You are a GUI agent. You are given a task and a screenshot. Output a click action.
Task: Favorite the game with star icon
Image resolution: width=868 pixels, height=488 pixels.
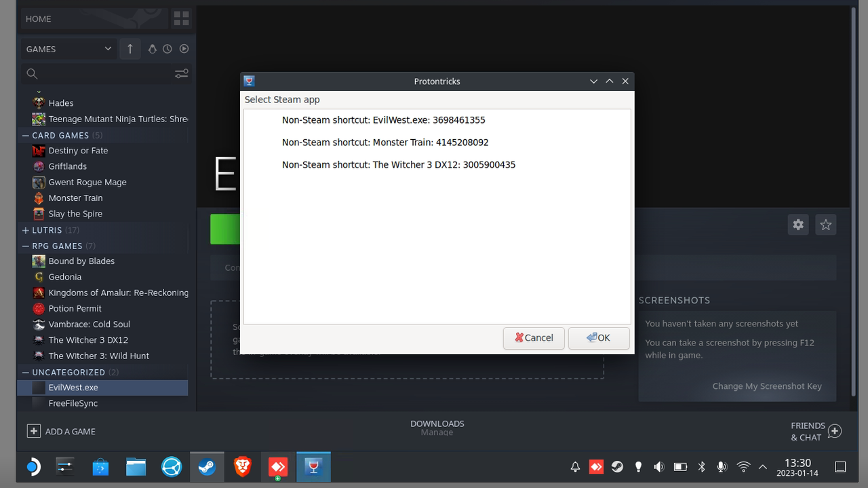pyautogui.click(x=825, y=225)
